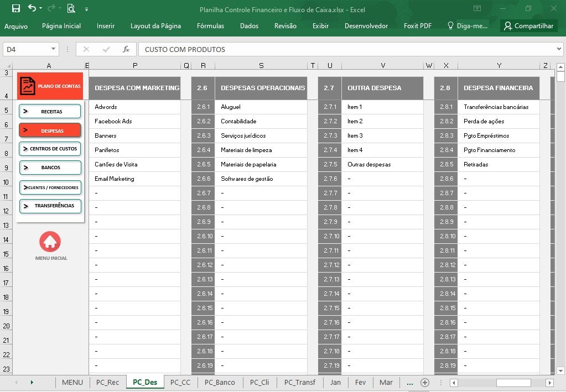
Task: Open the Fórmulas ribbon tab
Action: coord(210,26)
